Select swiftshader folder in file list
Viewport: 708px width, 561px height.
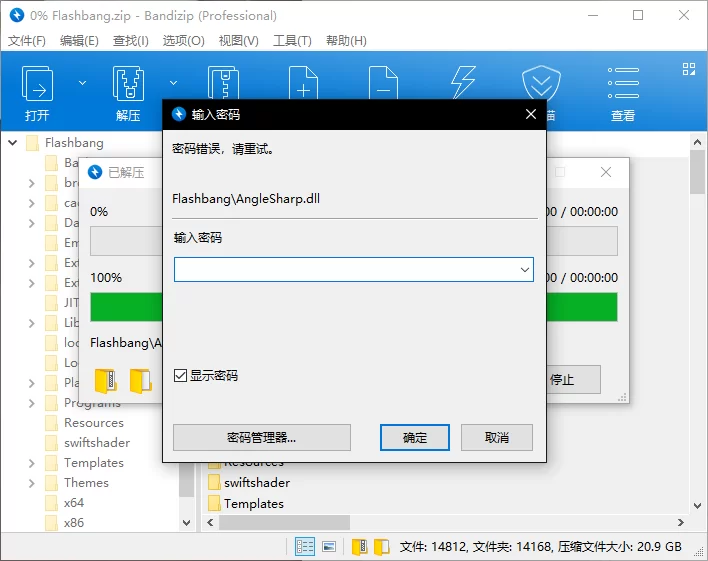tap(256, 482)
